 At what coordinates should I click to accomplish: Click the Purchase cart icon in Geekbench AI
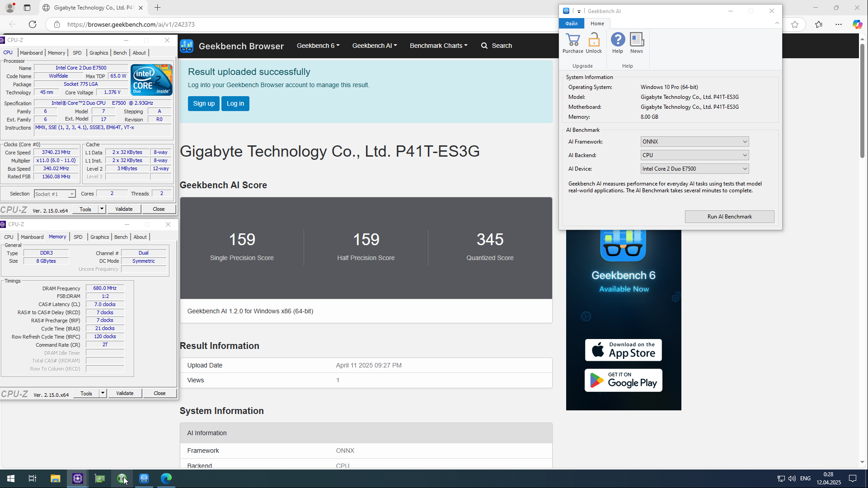(x=572, y=40)
